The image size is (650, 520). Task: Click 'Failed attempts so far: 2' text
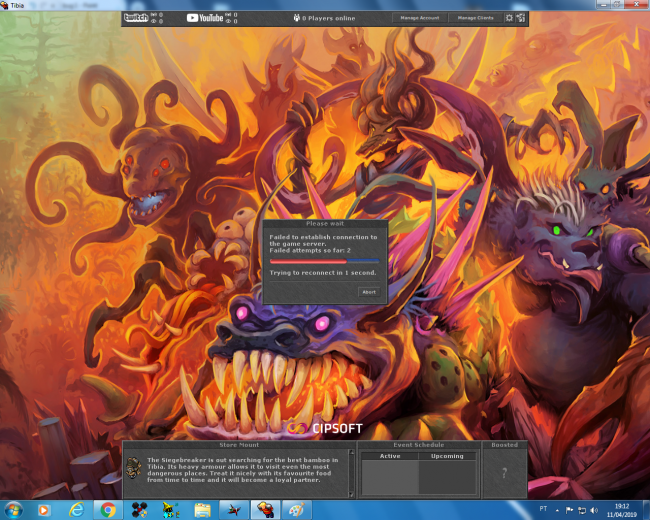click(x=310, y=250)
